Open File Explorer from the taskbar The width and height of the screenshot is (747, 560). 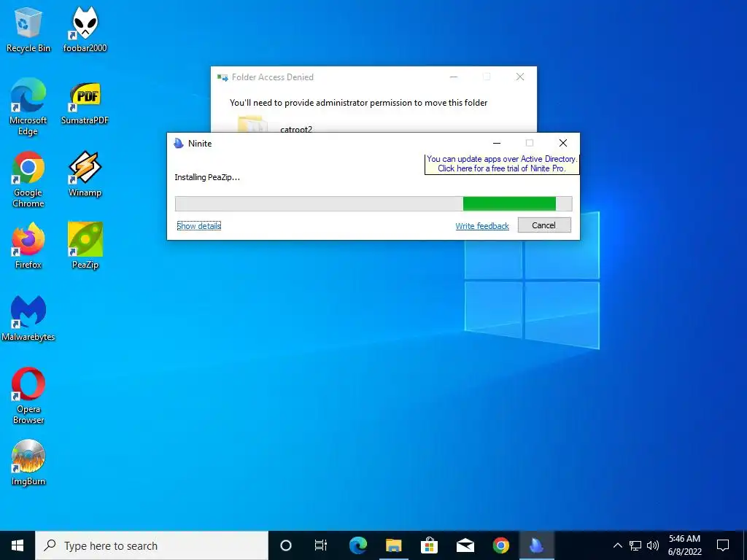[x=393, y=545]
